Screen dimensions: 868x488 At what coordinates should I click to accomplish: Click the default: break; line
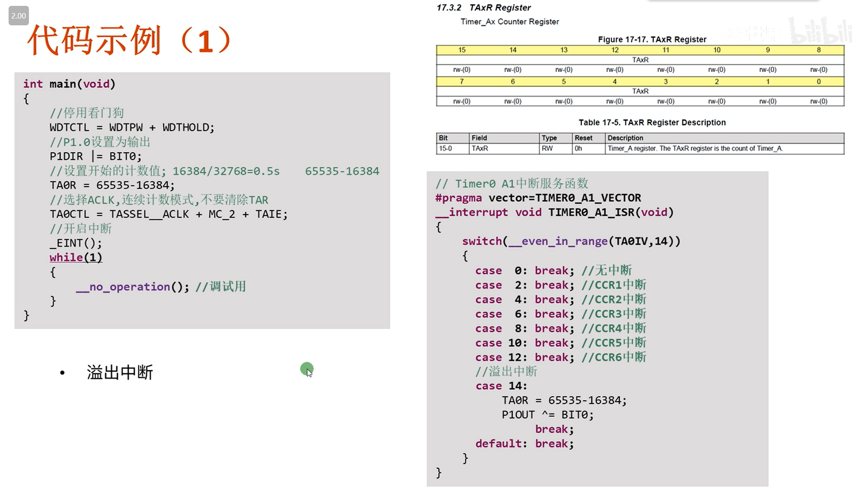click(x=524, y=444)
